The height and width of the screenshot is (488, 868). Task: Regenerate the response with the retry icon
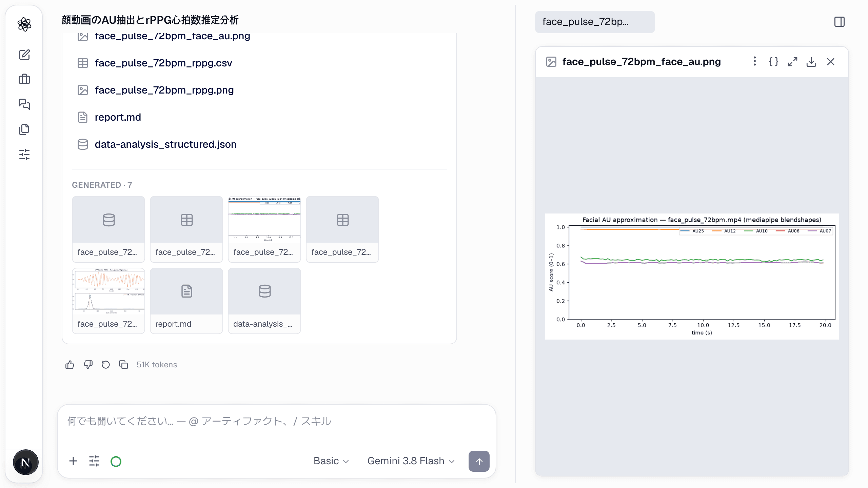point(106,365)
